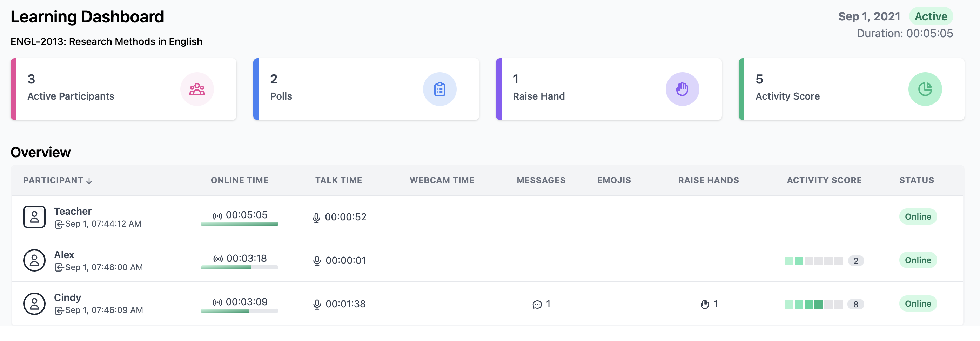Click the STATUS column header
This screenshot has width=980, height=341.
pos(917,180)
